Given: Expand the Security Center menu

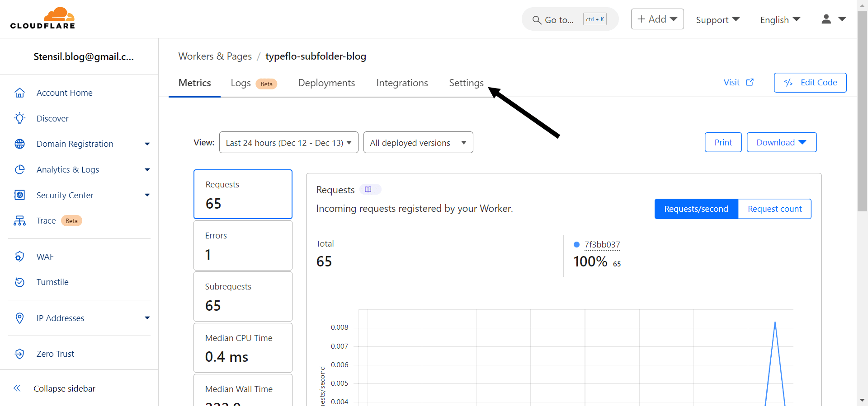Looking at the screenshot, I should (x=147, y=195).
